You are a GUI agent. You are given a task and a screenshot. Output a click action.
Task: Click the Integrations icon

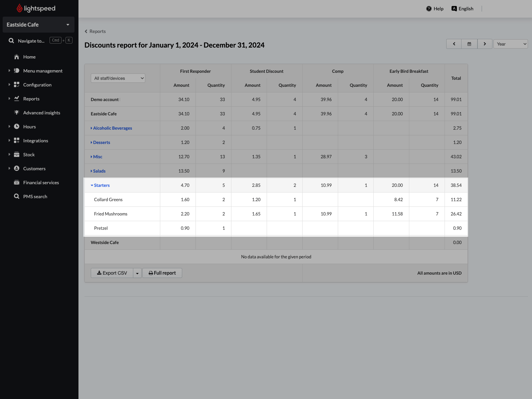tap(17, 141)
